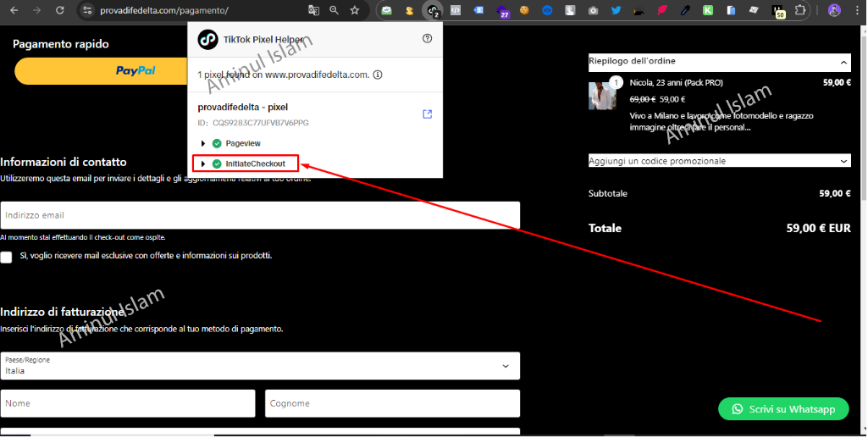Open the TikTok Pixel Helper help icon
This screenshot has width=868, height=438.
pos(427,38)
